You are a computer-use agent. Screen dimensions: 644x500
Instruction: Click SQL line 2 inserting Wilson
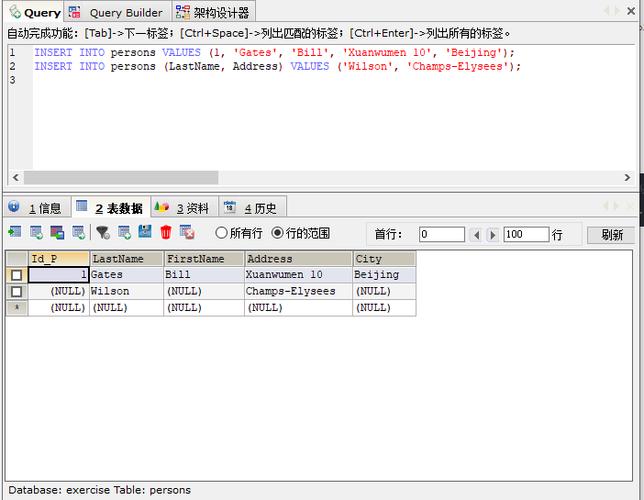[x=277, y=66]
